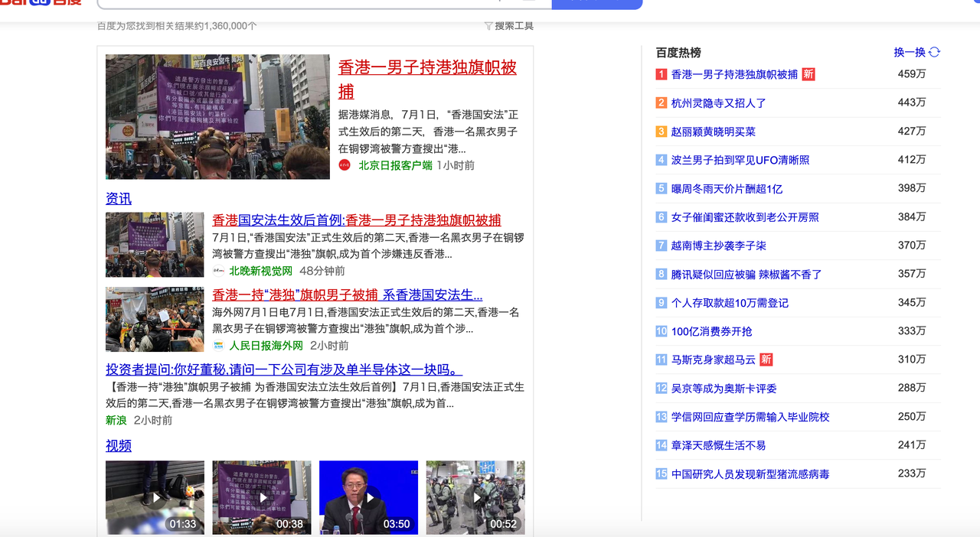Viewport: 980px width, 537px height.
Task: Click rank 1 badge in 百度热榜
Action: 661,74
